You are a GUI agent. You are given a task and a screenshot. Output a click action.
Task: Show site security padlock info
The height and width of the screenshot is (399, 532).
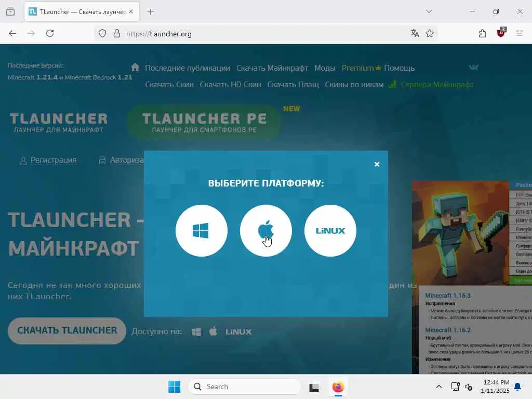coord(117,34)
